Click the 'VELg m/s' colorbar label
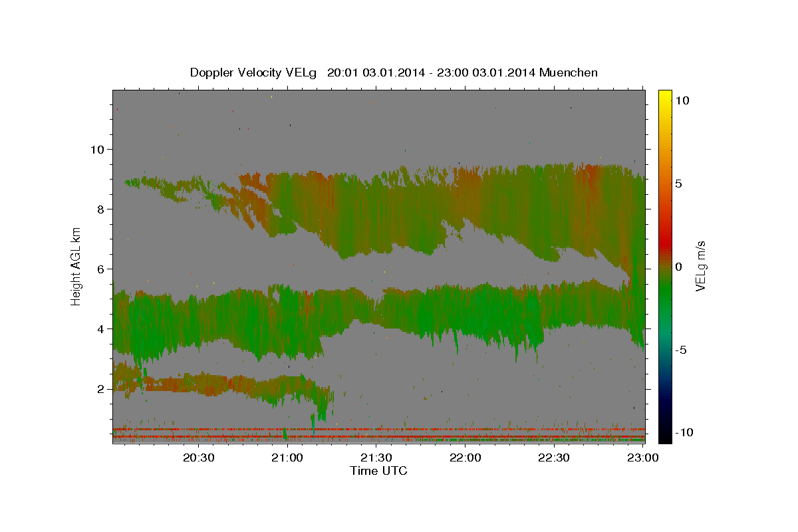 [x=700, y=266]
